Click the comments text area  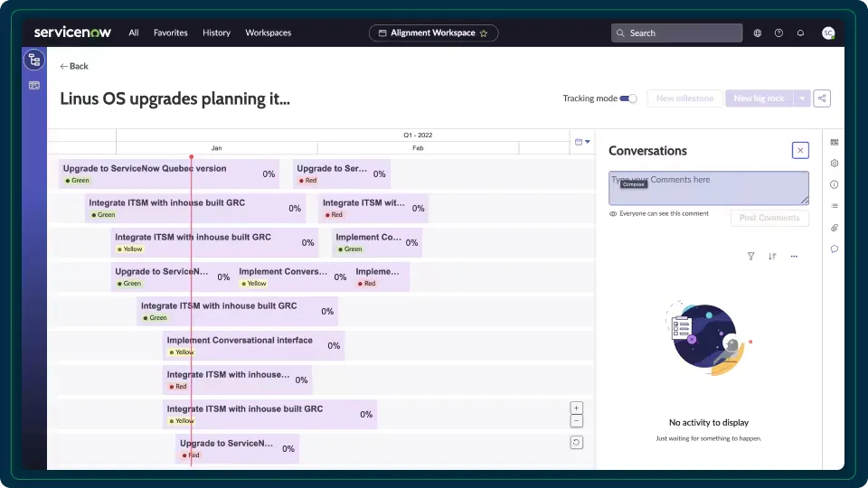pos(709,188)
